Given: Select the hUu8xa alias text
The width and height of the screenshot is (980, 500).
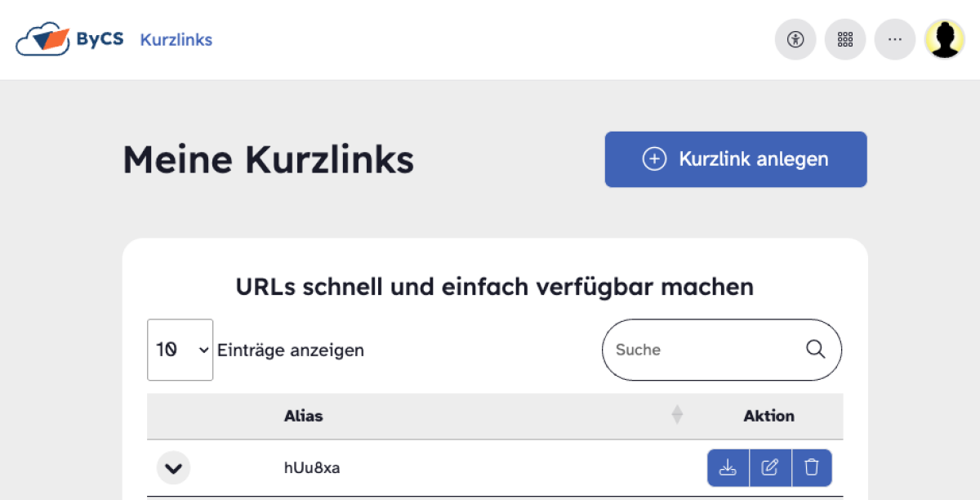Looking at the screenshot, I should (x=312, y=468).
